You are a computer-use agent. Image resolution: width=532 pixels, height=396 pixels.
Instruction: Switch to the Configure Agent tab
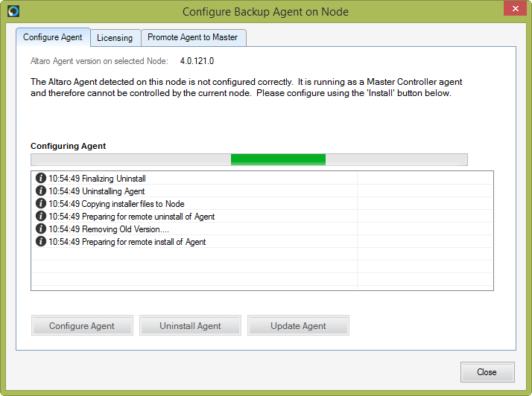tap(53, 37)
